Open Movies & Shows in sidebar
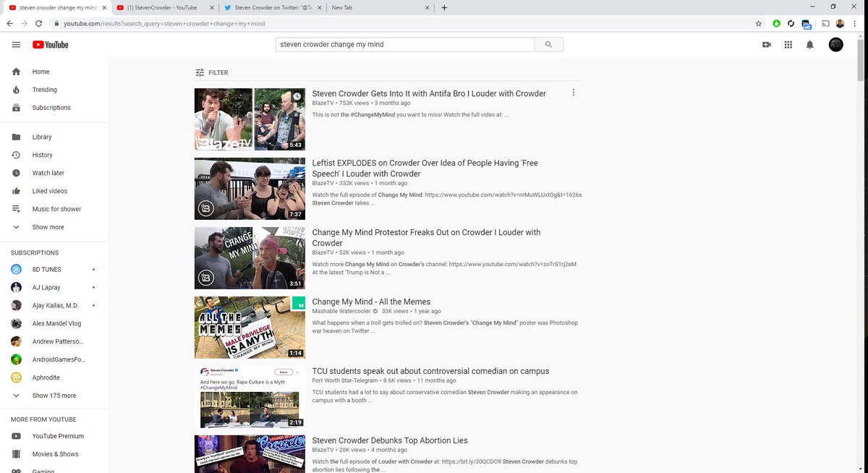Screen dimensions: 868x473 pyautogui.click(x=54, y=454)
